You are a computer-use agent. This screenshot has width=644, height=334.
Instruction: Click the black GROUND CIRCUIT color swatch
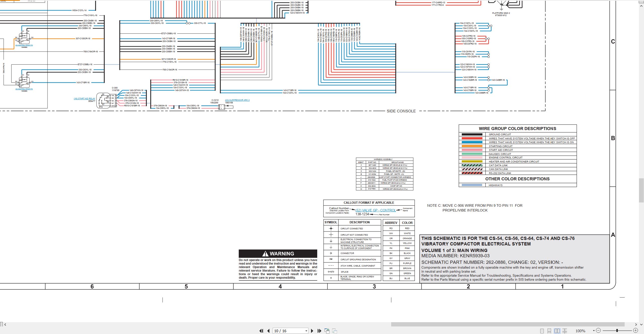pyautogui.click(x=472, y=135)
